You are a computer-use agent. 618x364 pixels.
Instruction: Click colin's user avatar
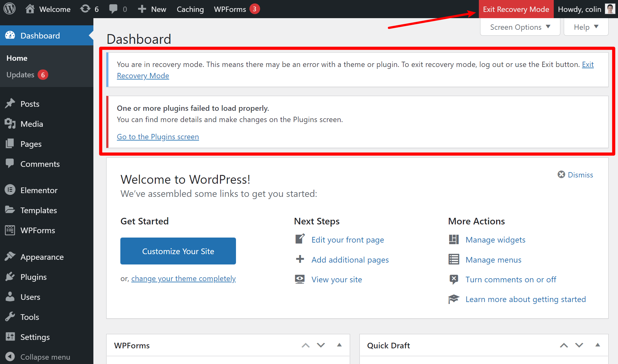click(x=610, y=9)
